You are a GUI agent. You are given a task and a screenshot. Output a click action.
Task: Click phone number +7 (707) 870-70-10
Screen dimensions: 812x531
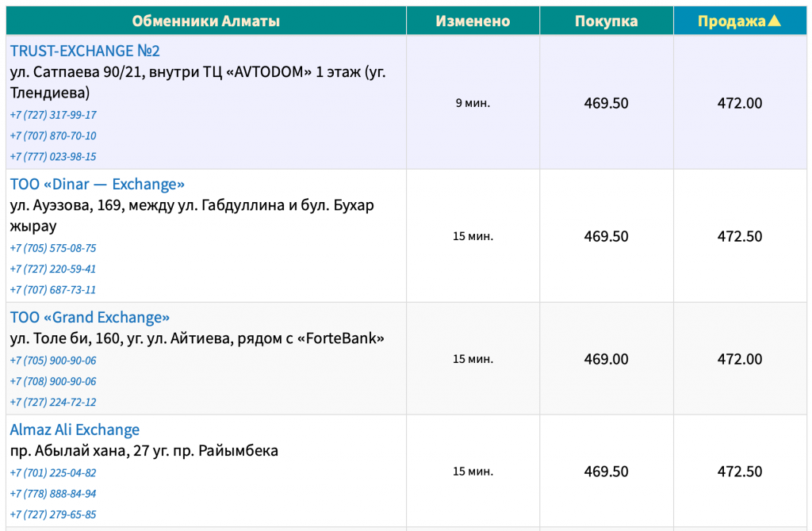(x=53, y=136)
